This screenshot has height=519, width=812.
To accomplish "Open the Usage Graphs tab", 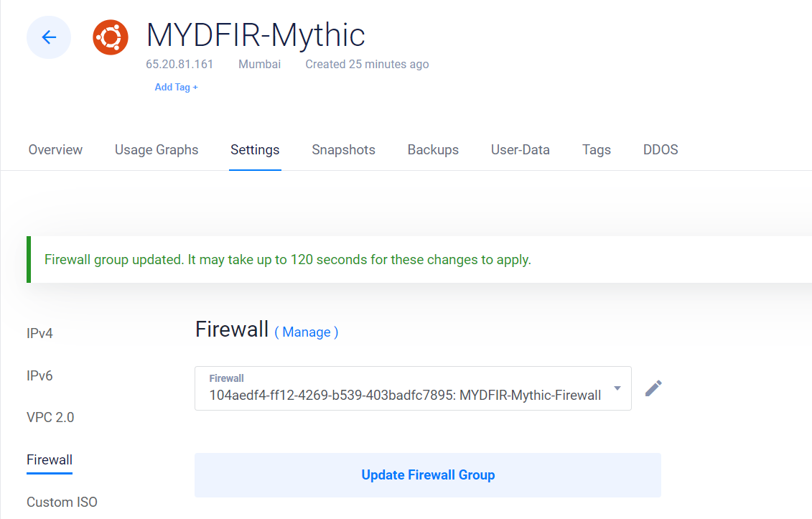I will (x=157, y=150).
